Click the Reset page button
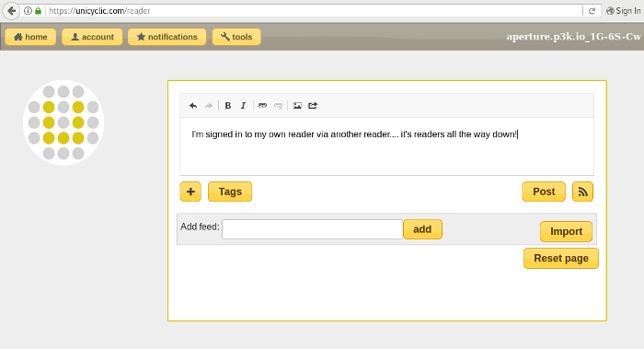The image size is (644, 349). click(x=561, y=258)
